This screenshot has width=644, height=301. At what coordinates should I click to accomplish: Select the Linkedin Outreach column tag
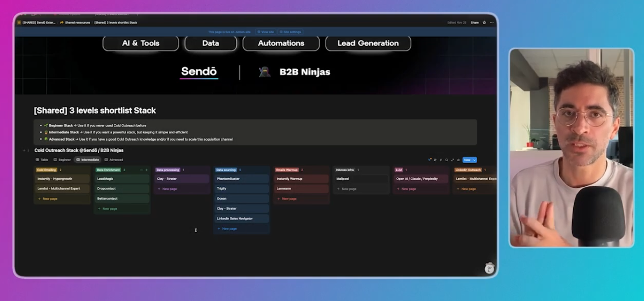(x=468, y=170)
